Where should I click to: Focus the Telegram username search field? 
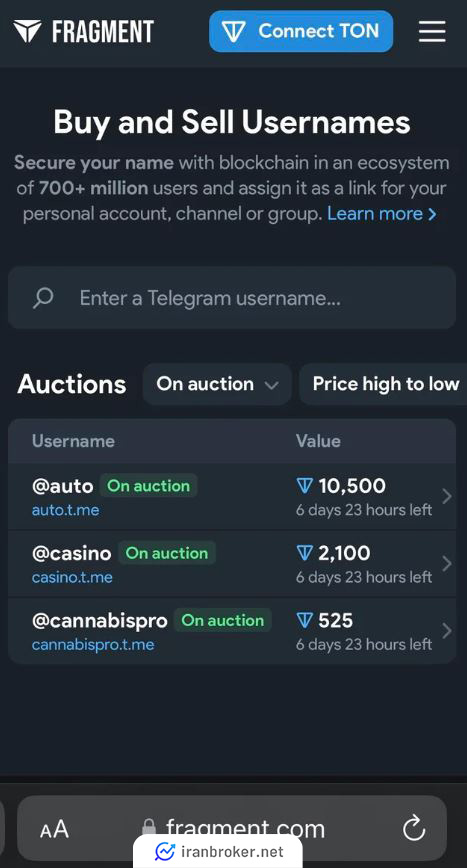tap(232, 298)
